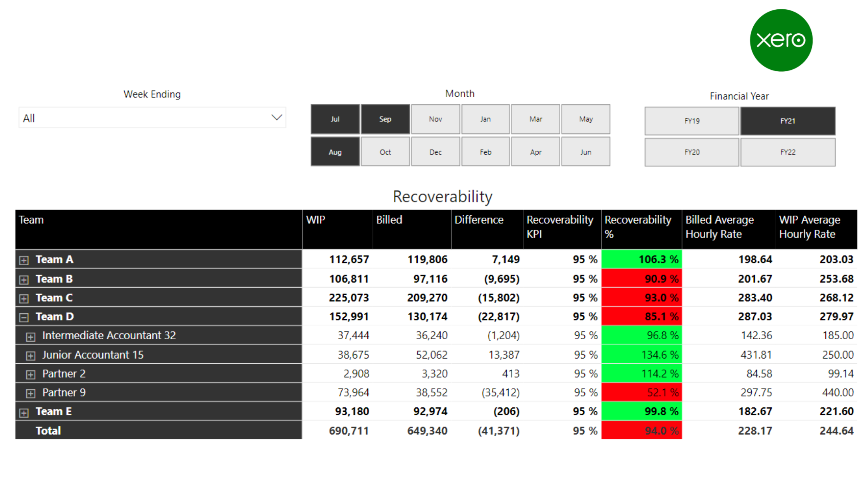Screen dimensions: 868x488
Task: Select FY22 financial year filter
Action: pyautogui.click(x=787, y=152)
